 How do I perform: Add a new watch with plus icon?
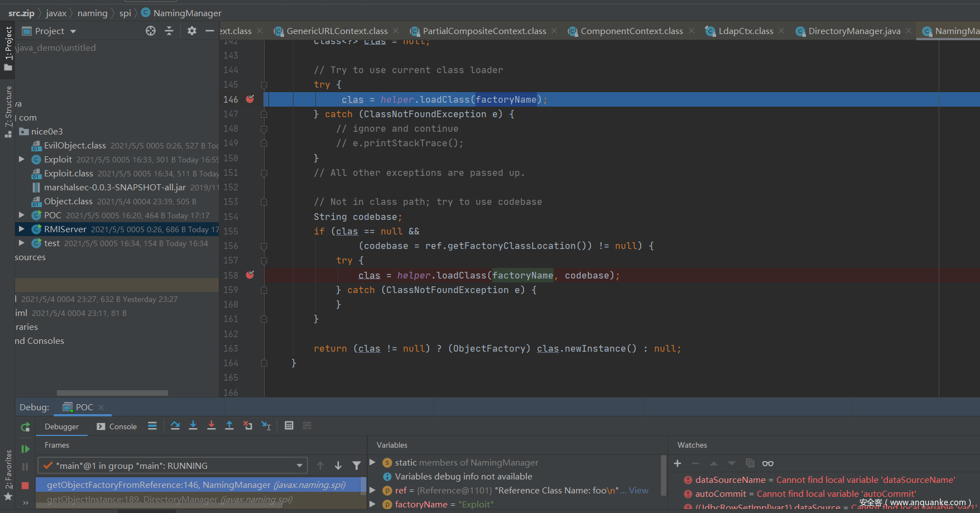[678, 463]
